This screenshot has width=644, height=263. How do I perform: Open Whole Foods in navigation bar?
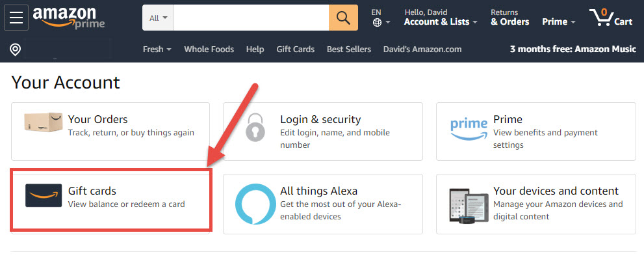click(209, 49)
